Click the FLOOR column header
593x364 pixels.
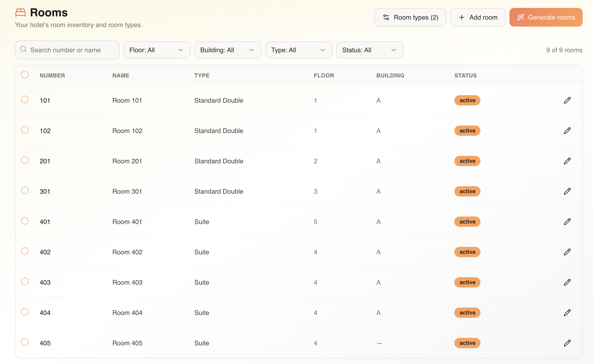(x=324, y=76)
